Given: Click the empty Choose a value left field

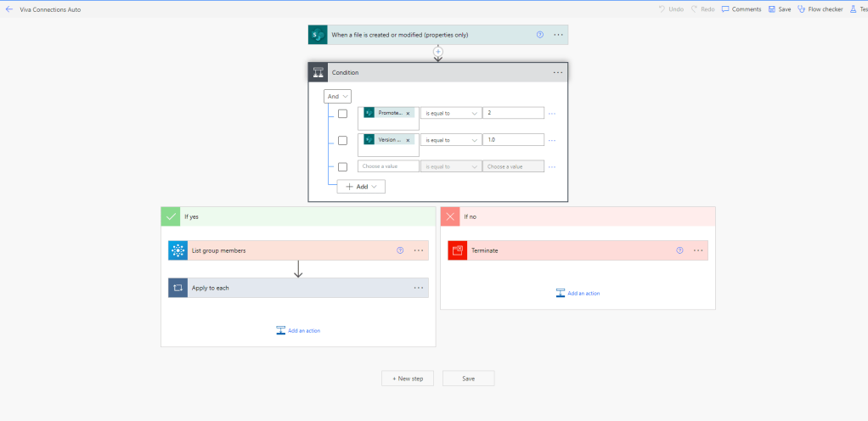Looking at the screenshot, I should (388, 166).
